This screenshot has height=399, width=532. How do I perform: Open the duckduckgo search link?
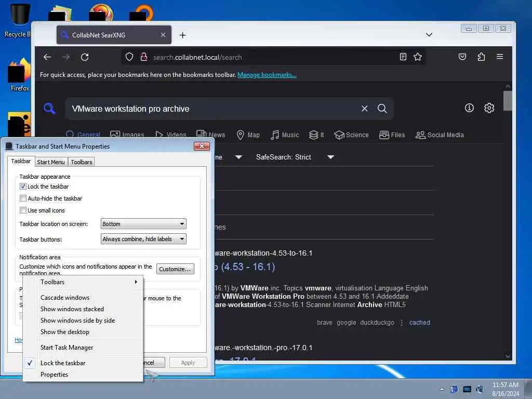point(377,323)
